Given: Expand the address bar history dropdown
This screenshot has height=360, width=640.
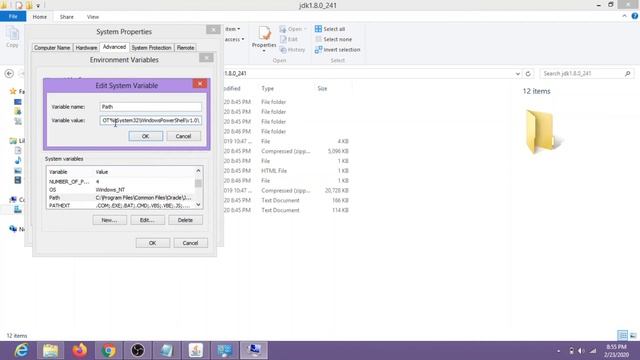Looking at the screenshot, I should [518, 74].
